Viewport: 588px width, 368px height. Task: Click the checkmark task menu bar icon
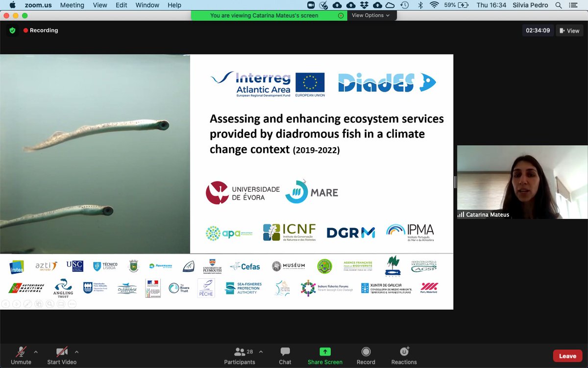click(323, 5)
